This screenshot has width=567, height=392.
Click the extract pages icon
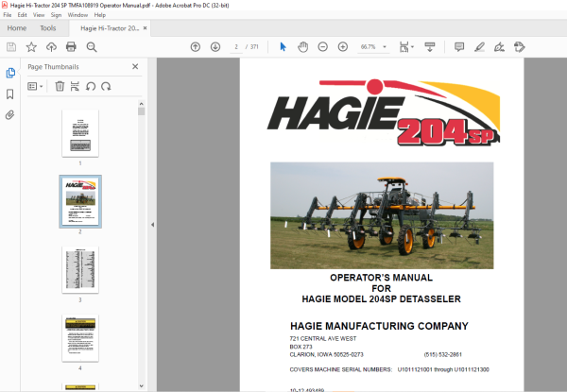tap(75, 86)
